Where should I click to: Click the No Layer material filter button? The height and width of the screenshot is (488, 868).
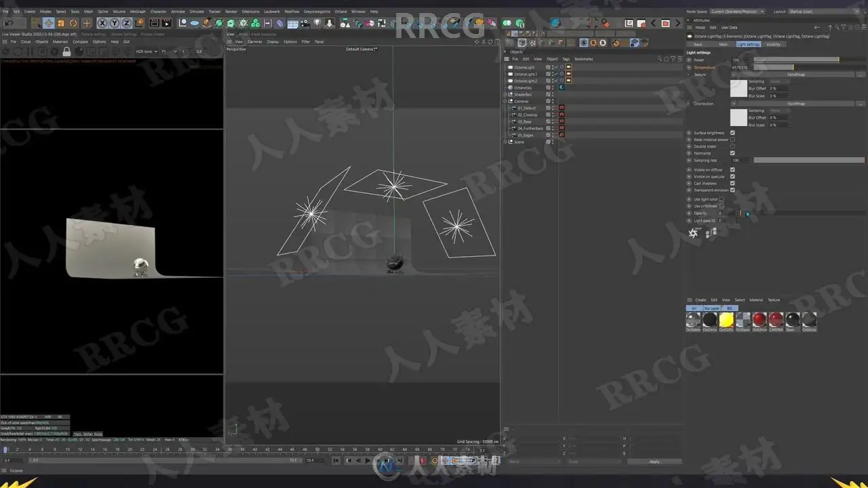(x=711, y=308)
